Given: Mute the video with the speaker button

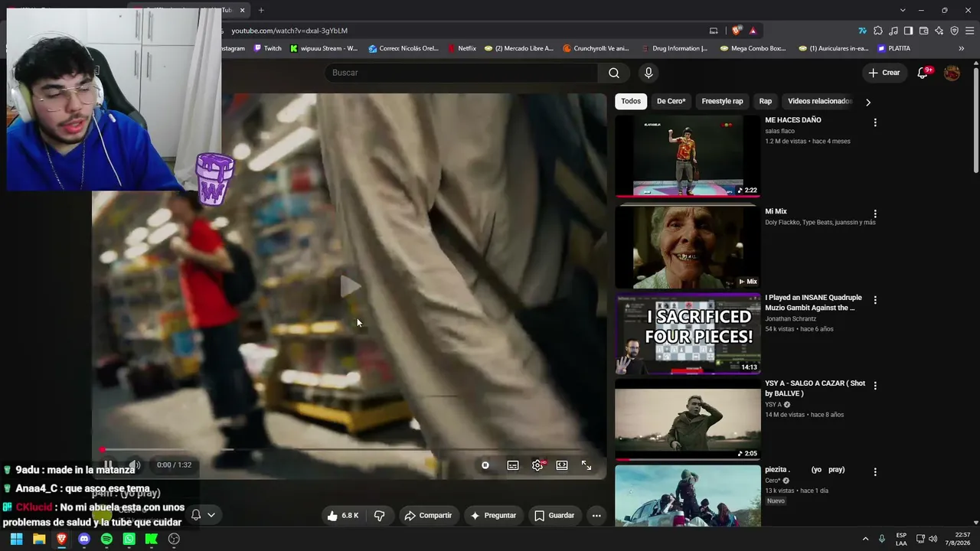Looking at the screenshot, I should coord(134,465).
